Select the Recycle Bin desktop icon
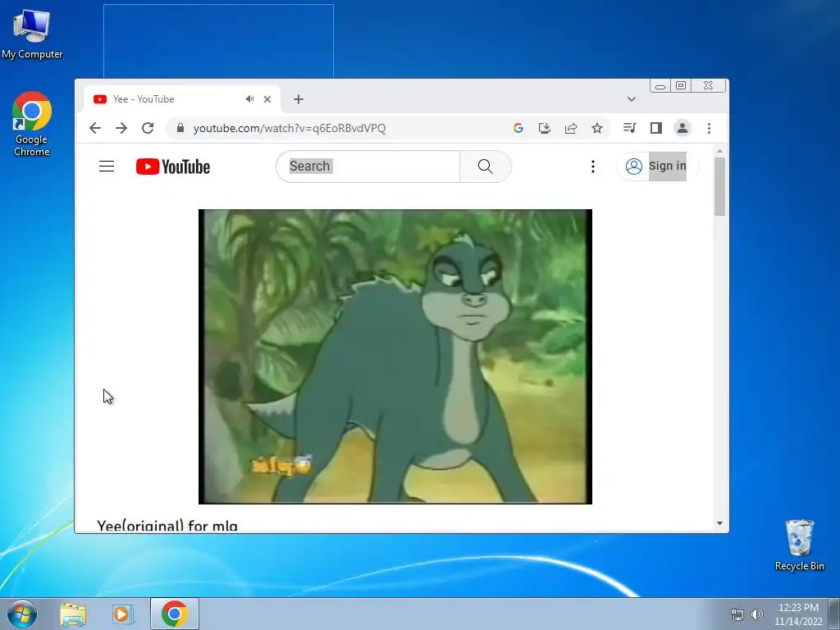Image resolution: width=840 pixels, height=630 pixels. (x=799, y=545)
